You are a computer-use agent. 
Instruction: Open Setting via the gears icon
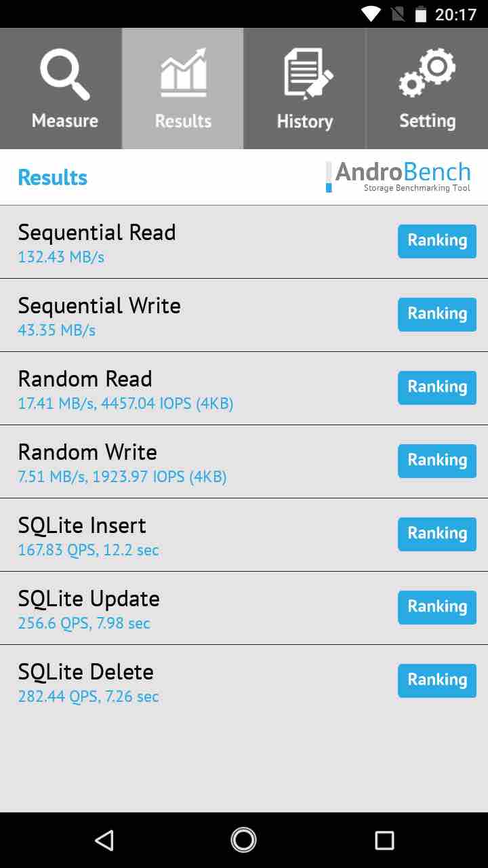[x=427, y=73]
